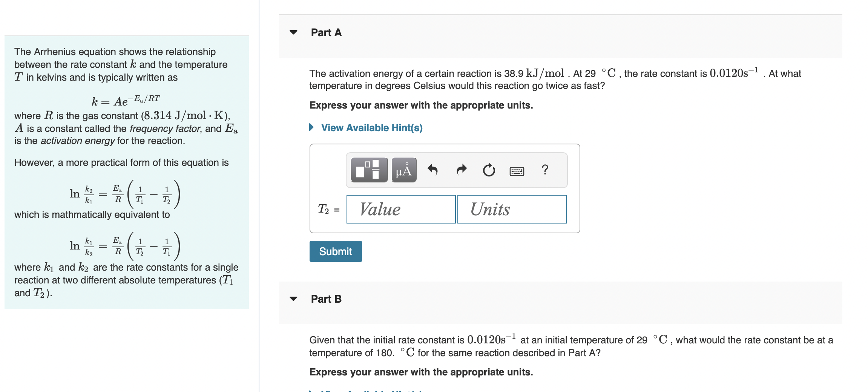
Task: Expand View Available Hint(s) in Part A
Action: coord(371,127)
